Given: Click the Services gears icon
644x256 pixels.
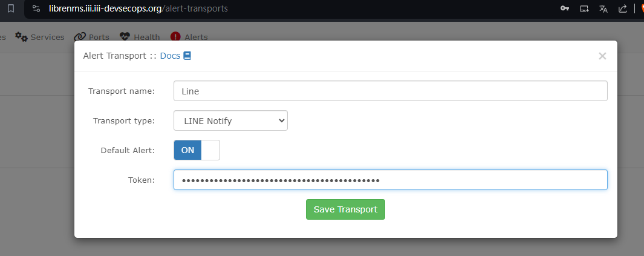Looking at the screenshot, I should point(21,36).
